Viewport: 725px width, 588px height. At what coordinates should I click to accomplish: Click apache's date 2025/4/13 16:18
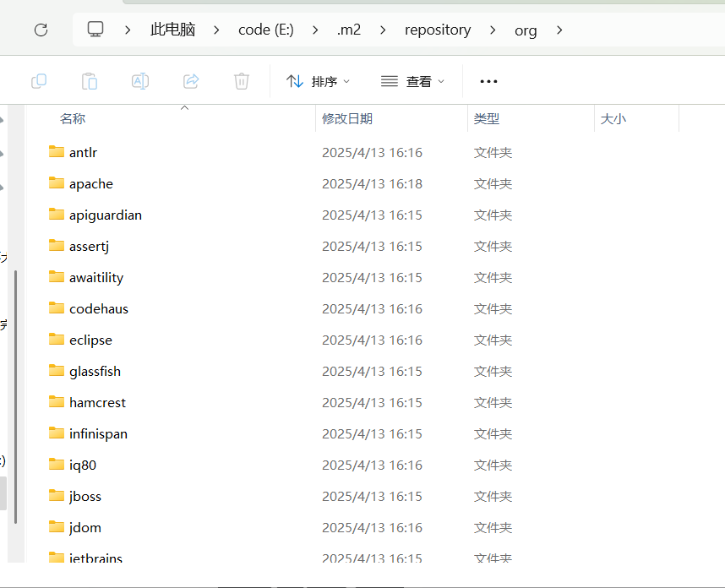pos(372,183)
